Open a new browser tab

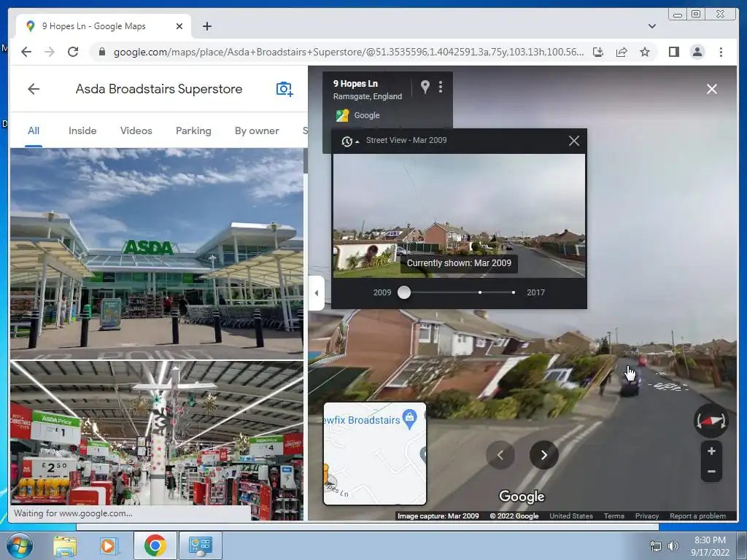pyautogui.click(x=206, y=26)
